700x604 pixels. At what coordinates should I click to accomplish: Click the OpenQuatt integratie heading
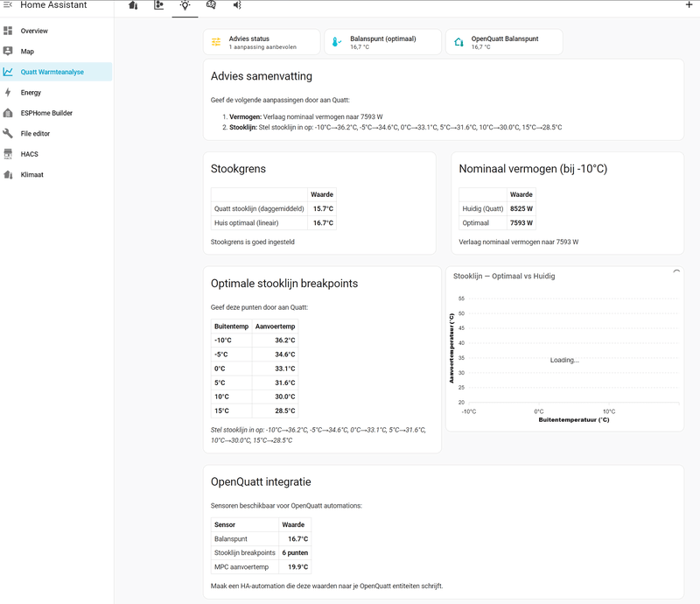(x=261, y=482)
